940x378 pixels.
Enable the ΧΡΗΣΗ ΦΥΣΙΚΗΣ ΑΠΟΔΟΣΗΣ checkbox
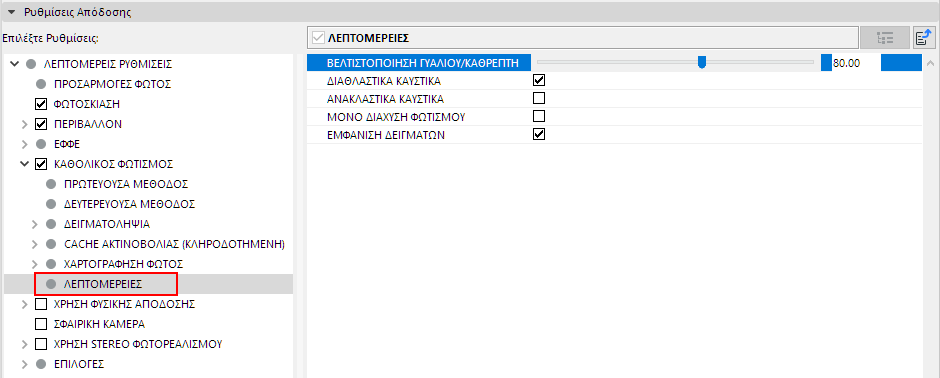click(41, 304)
